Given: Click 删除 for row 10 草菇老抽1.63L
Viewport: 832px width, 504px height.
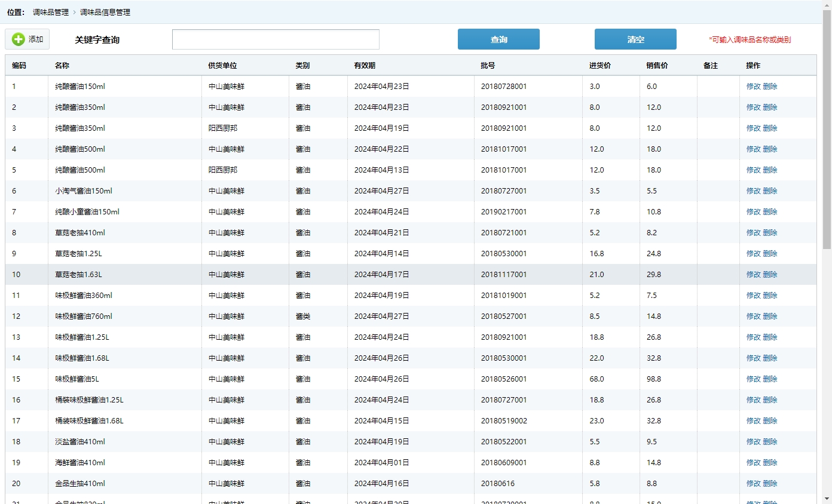Looking at the screenshot, I should [770, 275].
